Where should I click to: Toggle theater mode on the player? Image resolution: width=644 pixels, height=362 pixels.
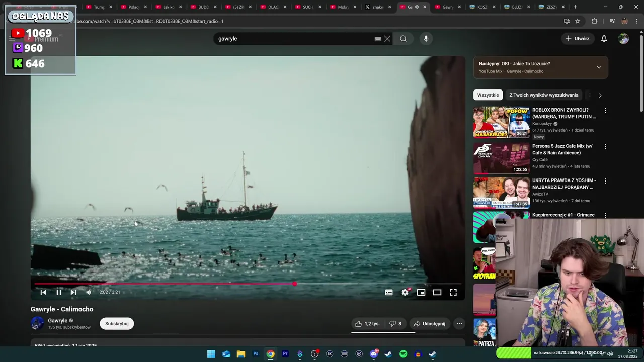[437, 292]
